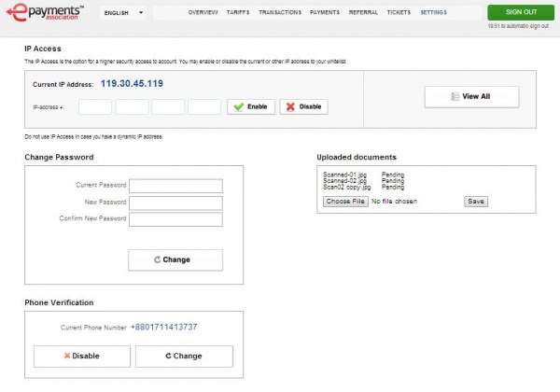Image resolution: width=560 pixels, height=392 pixels.
Task: Save the uploaded document
Action: pyautogui.click(x=475, y=202)
